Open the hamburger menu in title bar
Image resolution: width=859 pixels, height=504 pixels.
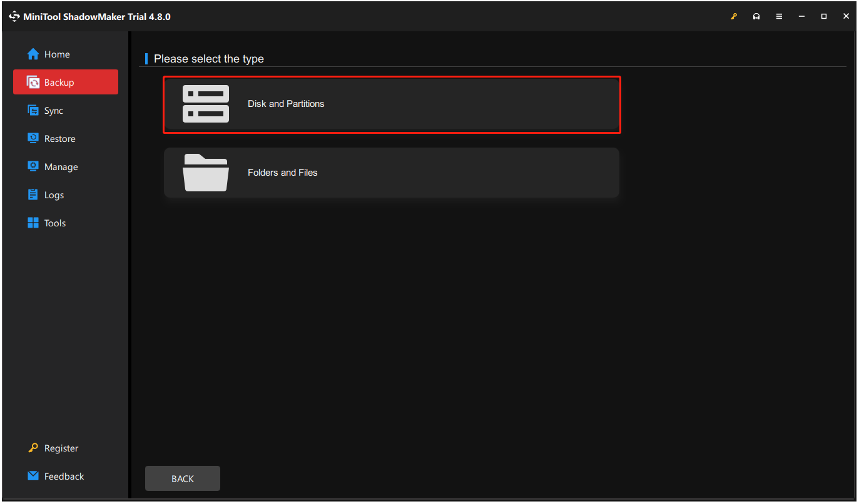778,16
